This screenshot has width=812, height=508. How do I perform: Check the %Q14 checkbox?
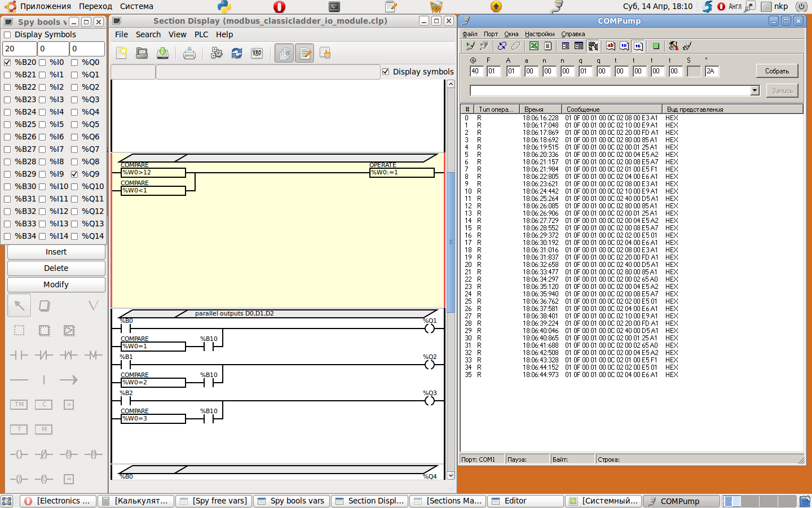click(74, 236)
